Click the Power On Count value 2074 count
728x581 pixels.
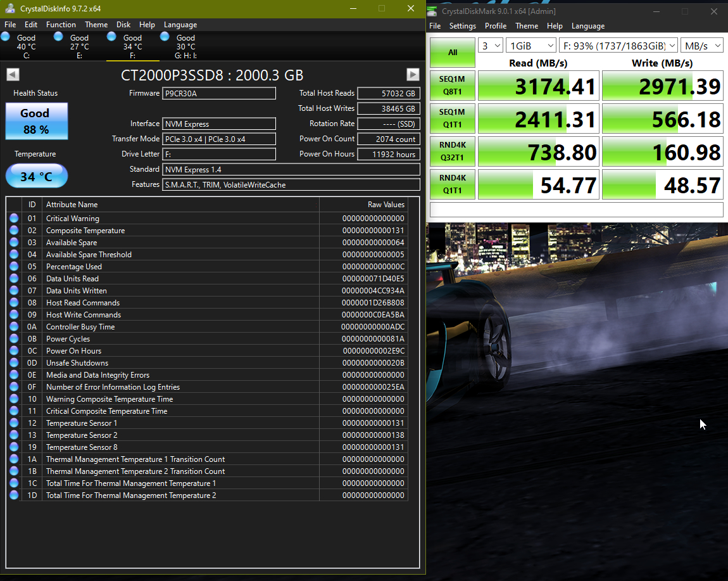click(x=389, y=139)
